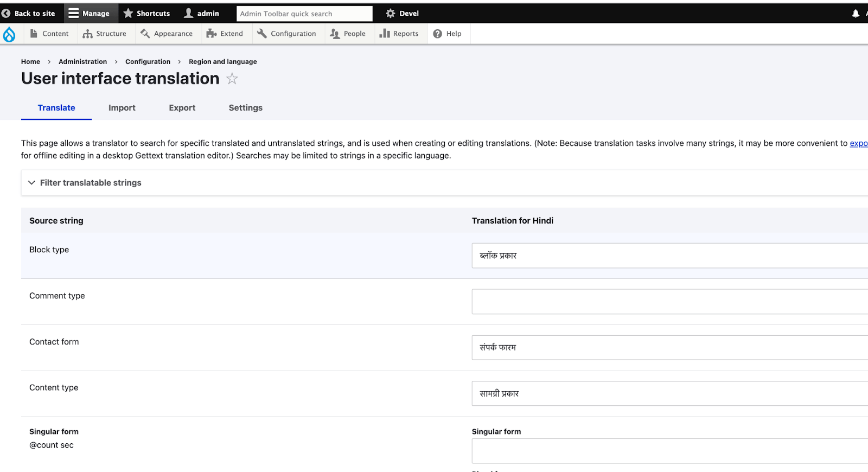Expand Filter translatable strings section
The width and height of the screenshot is (868, 472).
90,183
